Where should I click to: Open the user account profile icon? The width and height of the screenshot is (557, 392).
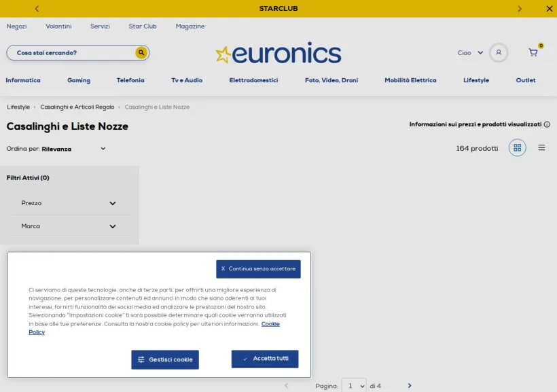pos(499,52)
